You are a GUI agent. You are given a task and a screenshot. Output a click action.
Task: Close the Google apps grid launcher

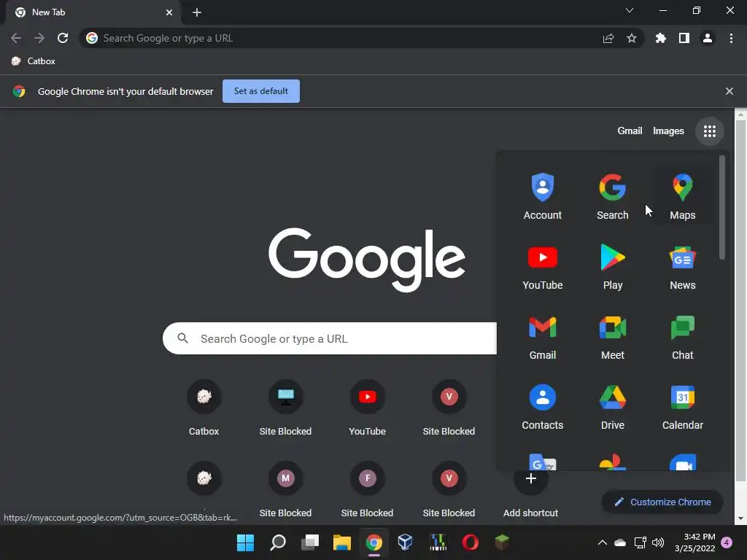tap(709, 131)
